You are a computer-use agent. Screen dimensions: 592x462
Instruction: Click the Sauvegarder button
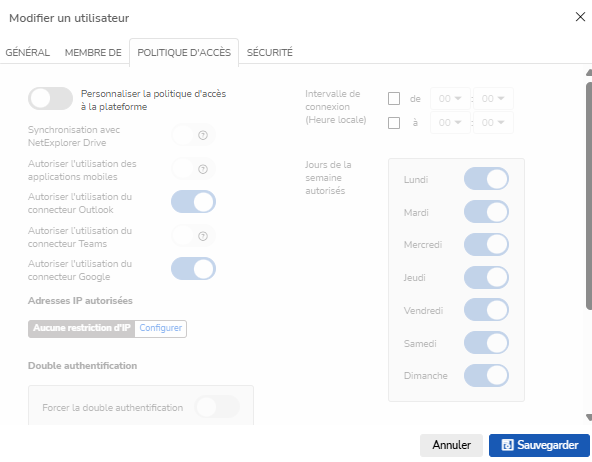point(539,445)
